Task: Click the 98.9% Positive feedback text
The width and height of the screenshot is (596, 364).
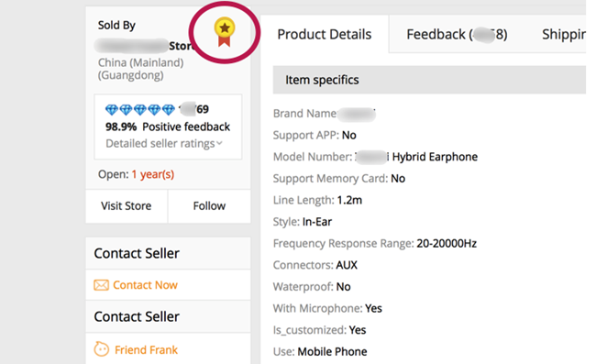Action: (168, 127)
